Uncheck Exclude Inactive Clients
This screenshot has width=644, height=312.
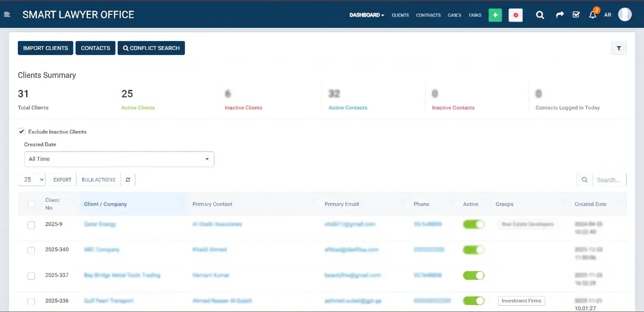click(x=21, y=131)
